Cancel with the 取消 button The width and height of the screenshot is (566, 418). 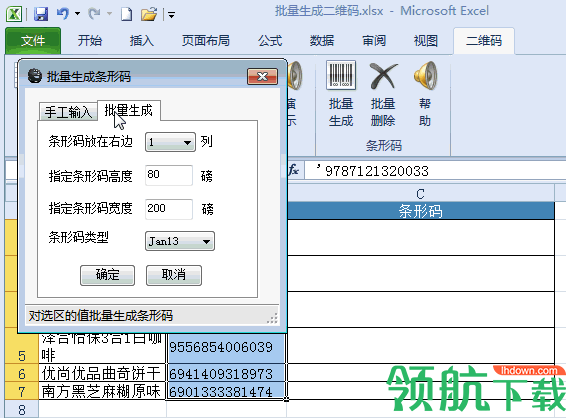(x=174, y=275)
